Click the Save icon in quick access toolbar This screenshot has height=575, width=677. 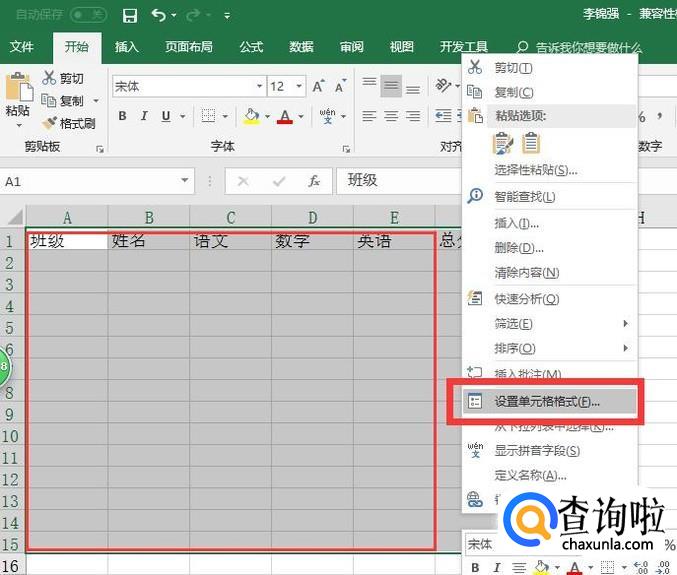tap(130, 15)
